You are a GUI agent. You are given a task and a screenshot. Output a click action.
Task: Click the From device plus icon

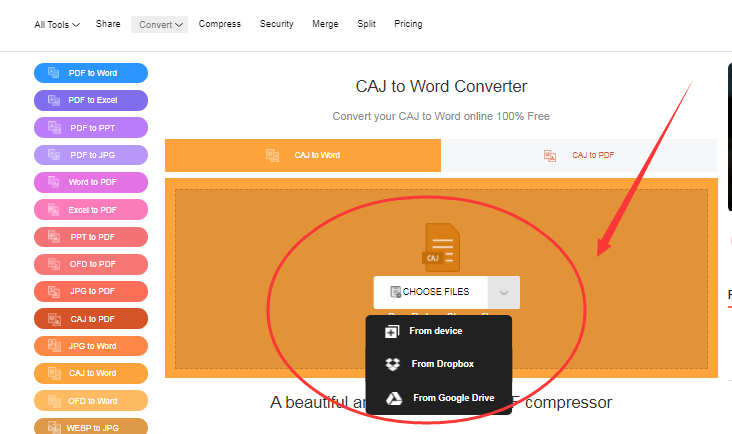392,331
